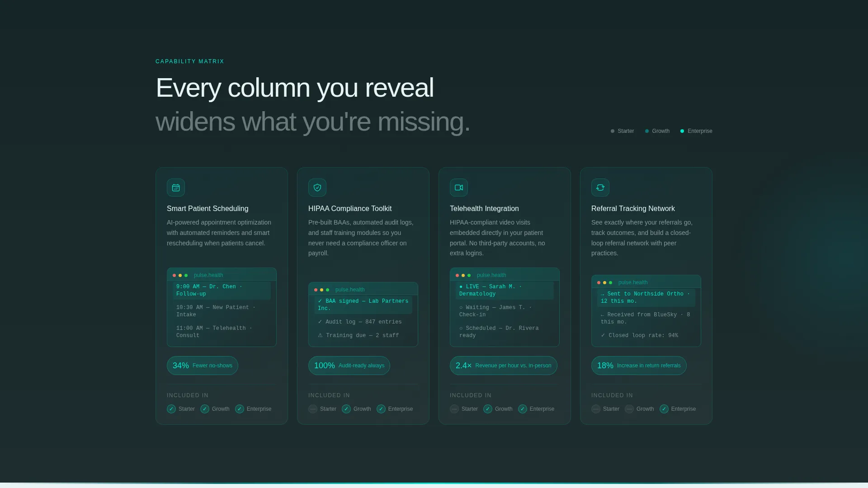The image size is (868, 488).
Task: Click the Starter legend dot in header
Action: tap(613, 131)
